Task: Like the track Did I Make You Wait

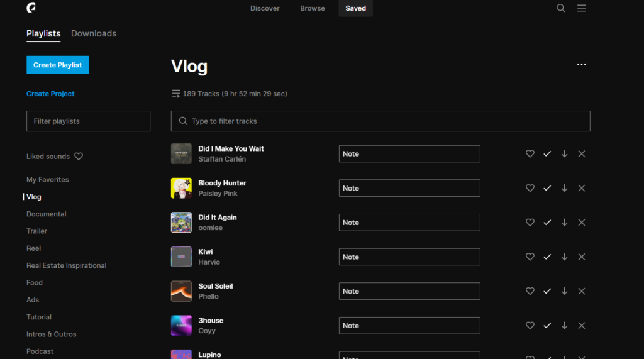Action: [x=530, y=153]
